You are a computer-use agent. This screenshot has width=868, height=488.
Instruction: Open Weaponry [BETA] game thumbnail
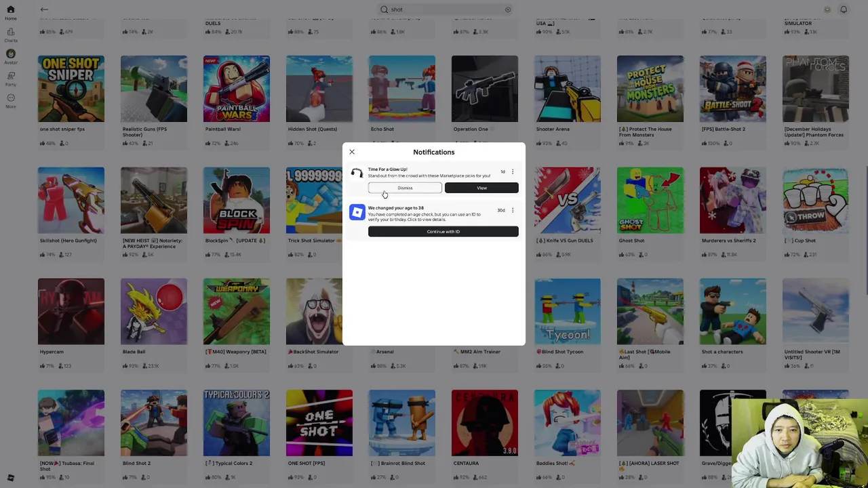pos(237,311)
